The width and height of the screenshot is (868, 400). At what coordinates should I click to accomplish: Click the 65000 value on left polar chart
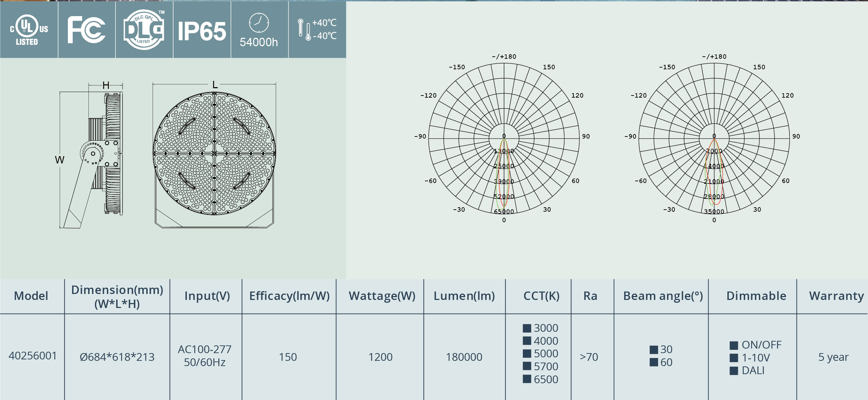(x=504, y=212)
